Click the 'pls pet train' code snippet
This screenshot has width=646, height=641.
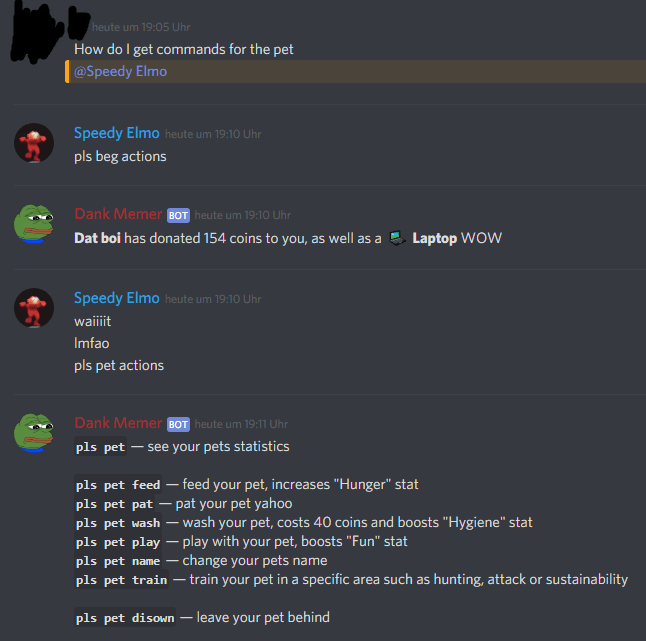[x=122, y=580]
